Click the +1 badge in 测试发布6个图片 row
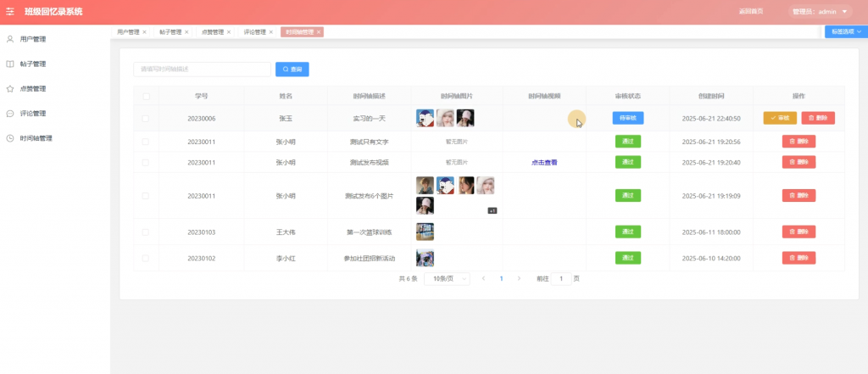The width and height of the screenshot is (868, 374). [x=492, y=210]
